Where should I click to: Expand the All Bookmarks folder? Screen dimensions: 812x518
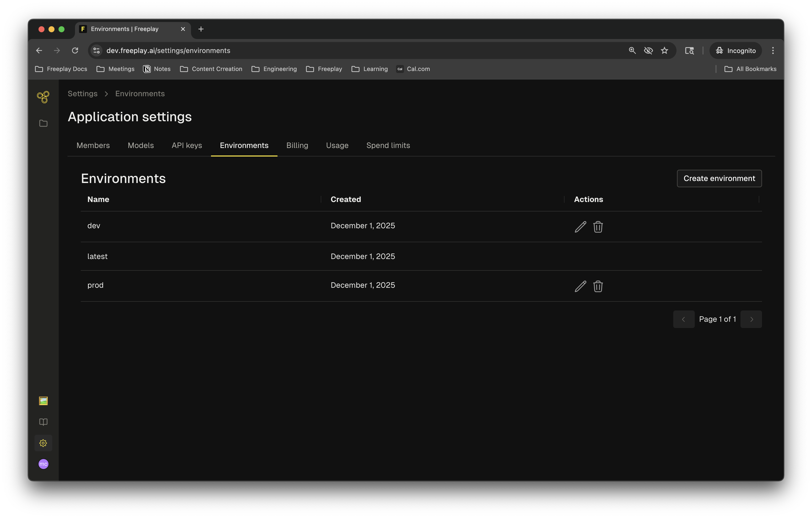(750, 69)
